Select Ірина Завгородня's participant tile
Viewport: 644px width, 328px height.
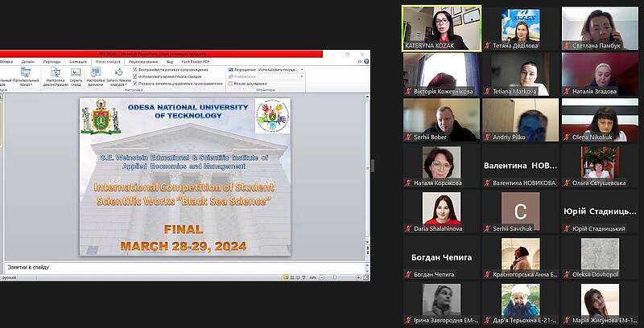pyautogui.click(x=441, y=302)
